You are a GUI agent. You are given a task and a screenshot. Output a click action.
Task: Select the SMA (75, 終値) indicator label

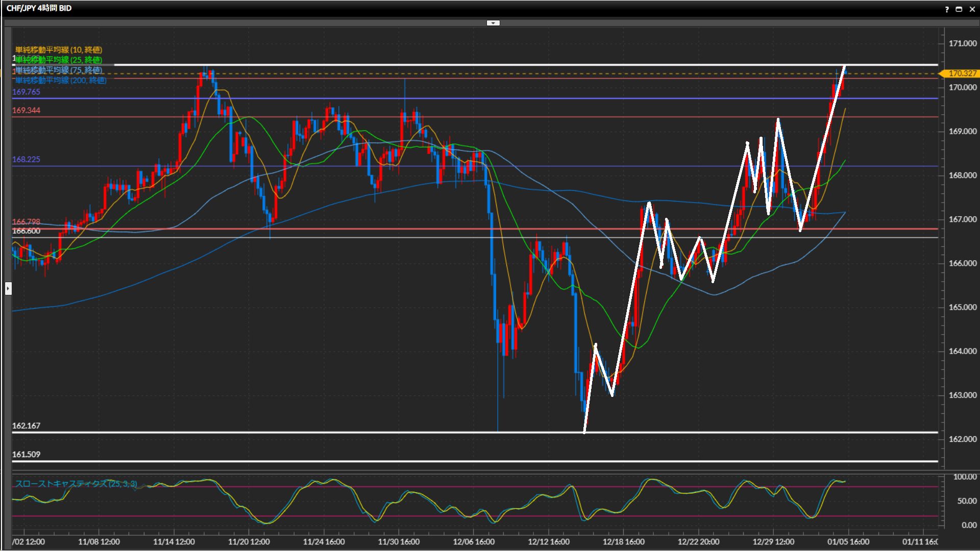click(58, 70)
